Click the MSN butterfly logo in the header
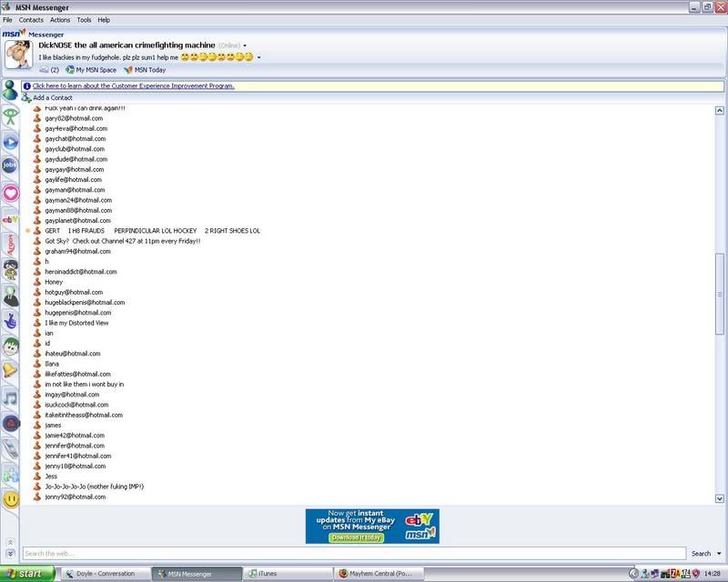Viewport: 728px width, 582px height. click(14, 34)
